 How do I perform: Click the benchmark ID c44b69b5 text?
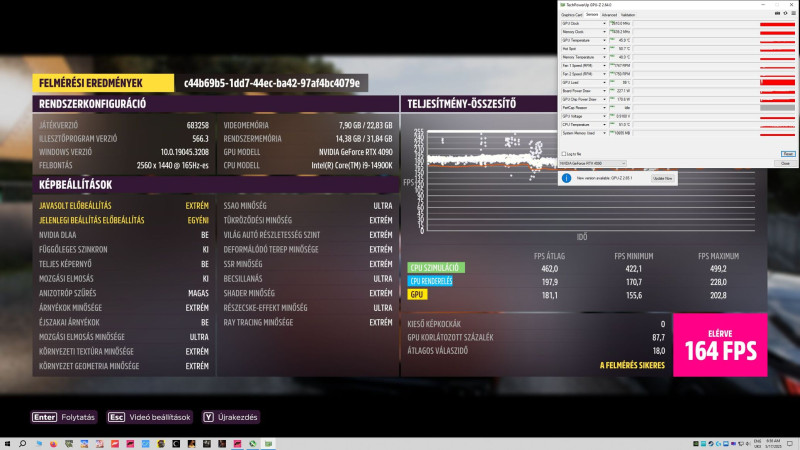point(271,83)
